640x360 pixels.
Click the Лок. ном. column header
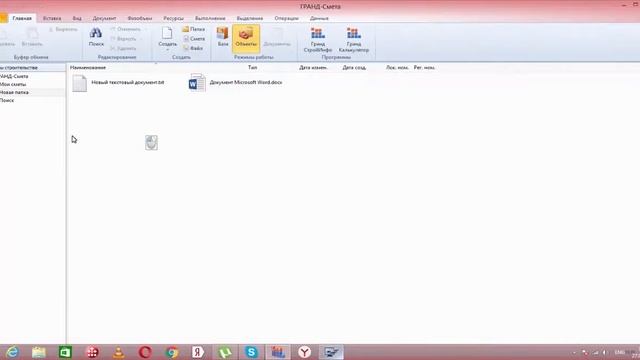(397, 67)
